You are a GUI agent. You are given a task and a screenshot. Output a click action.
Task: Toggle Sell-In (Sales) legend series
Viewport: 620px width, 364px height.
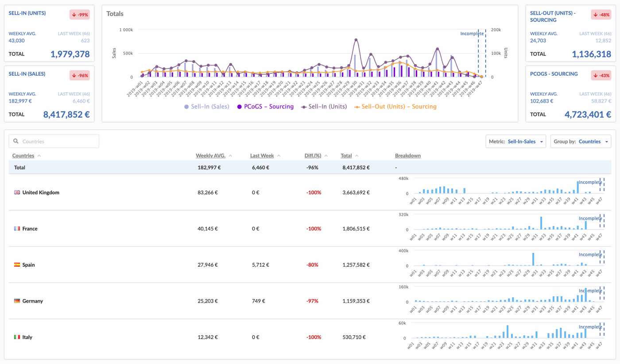coord(207,107)
